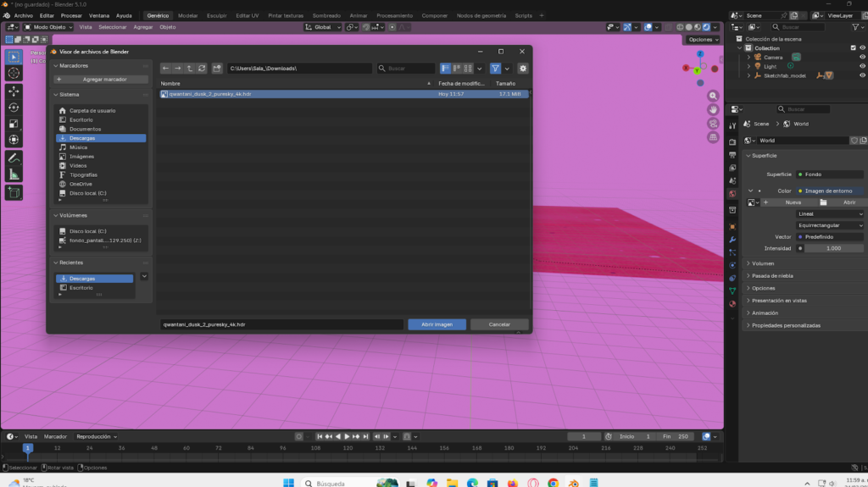Open the Archivo menu
The height and width of the screenshot is (487, 868).
[x=23, y=15]
